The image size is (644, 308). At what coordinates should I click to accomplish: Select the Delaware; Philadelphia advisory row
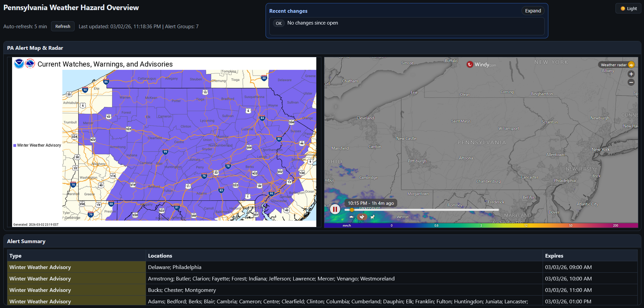click(x=175, y=267)
